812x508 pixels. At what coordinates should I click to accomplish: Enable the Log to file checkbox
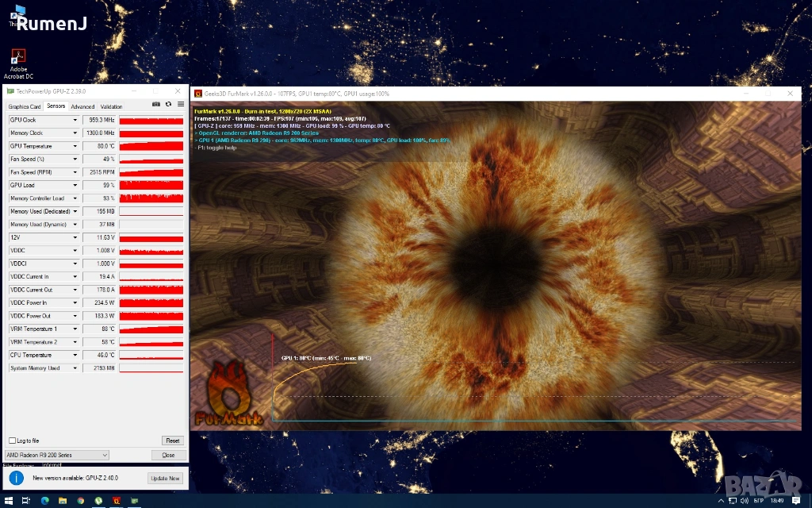click(12, 441)
